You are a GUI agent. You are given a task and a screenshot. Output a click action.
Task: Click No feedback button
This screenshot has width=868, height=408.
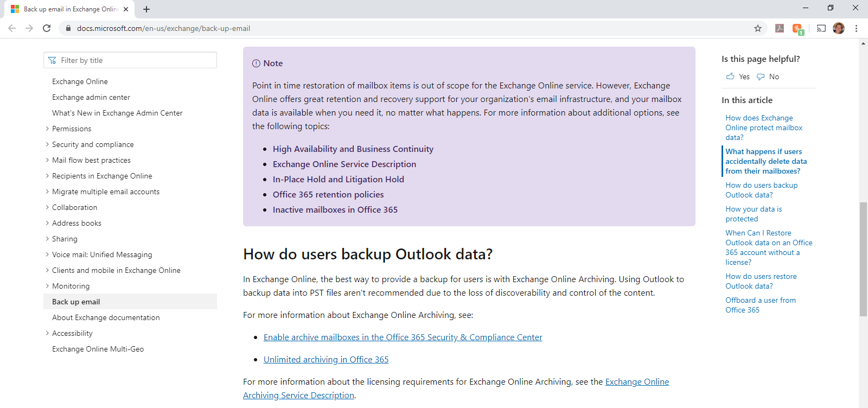(x=768, y=76)
